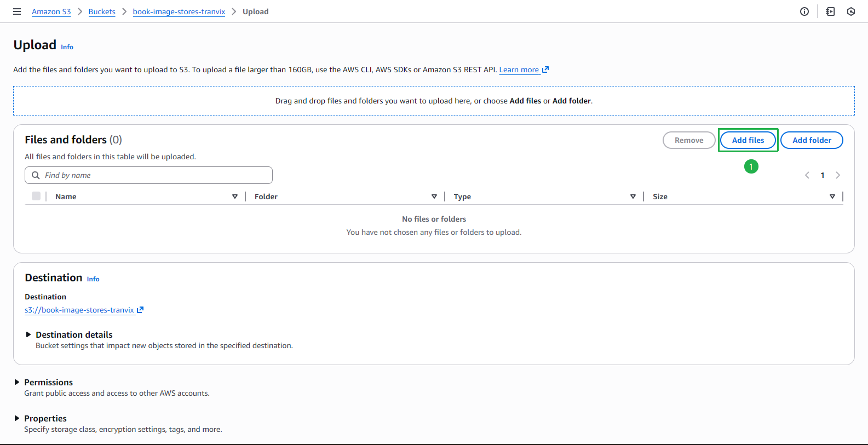Click the search magnifier icon in Find by name
Image resolution: width=868 pixels, height=445 pixels.
36,175
